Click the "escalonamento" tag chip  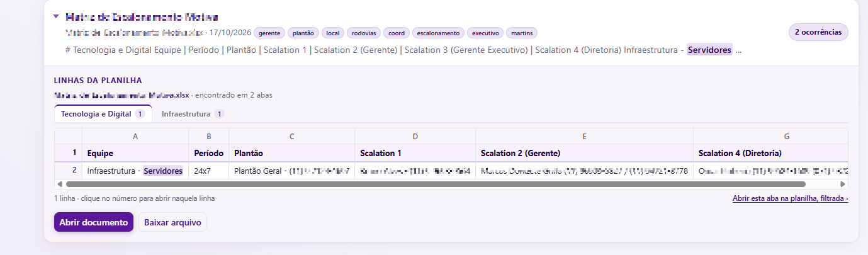point(439,33)
